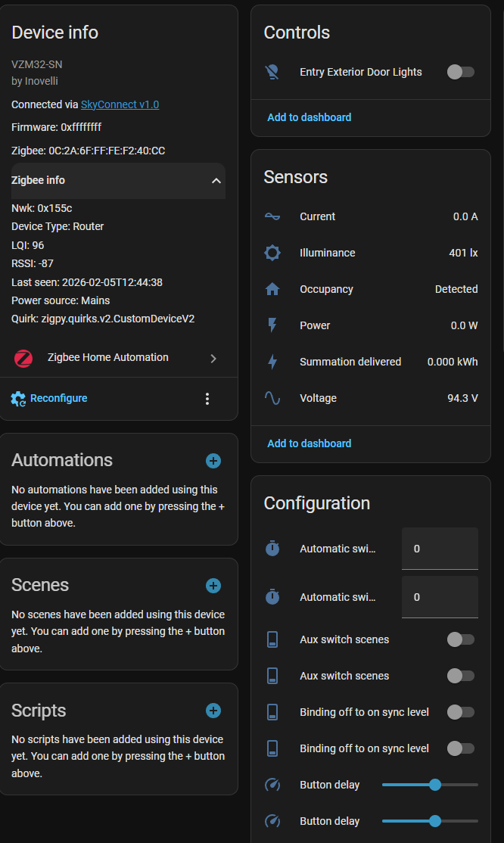Viewport: 504px width, 843px height.
Task: Click Add to dashboard under Sensors
Action: 309,443
